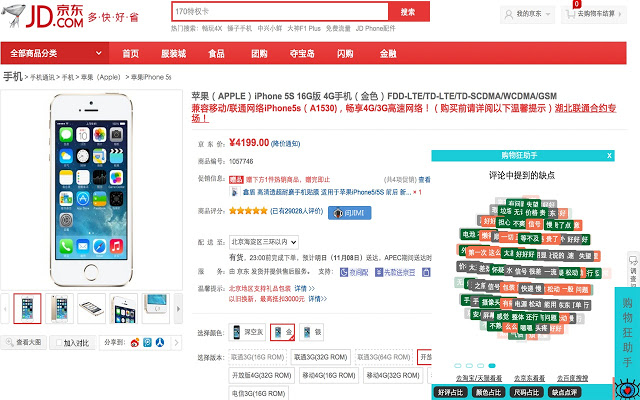640x400 pixels.
Task: Click the gift screen protector thumbnail icon
Action: tap(234, 192)
